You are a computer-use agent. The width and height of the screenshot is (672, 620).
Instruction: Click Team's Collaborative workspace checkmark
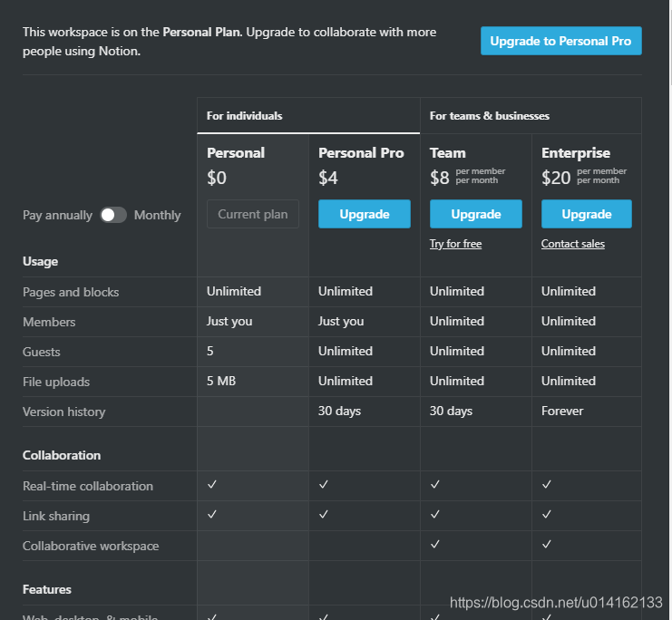(x=435, y=544)
